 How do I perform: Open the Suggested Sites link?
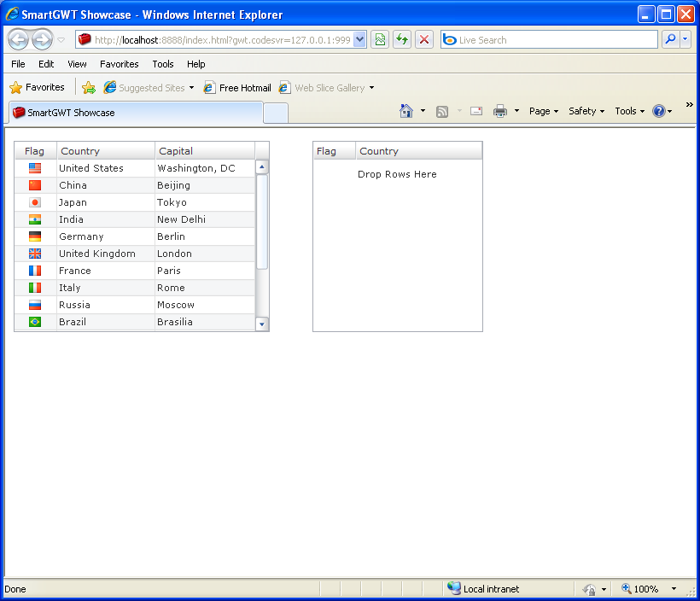(149, 88)
